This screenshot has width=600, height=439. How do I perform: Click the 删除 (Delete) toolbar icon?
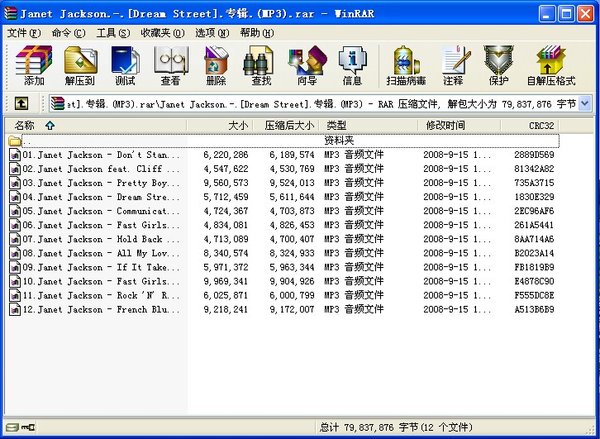216,65
